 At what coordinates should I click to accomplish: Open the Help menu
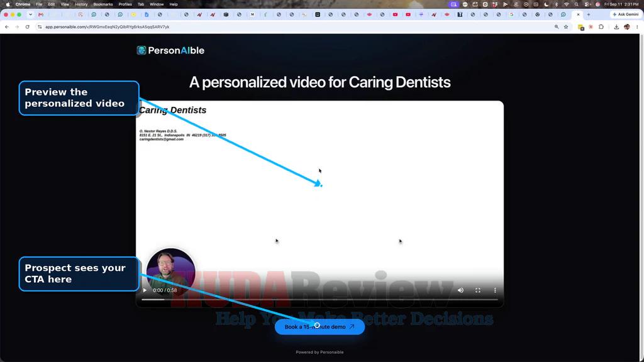(174, 4)
